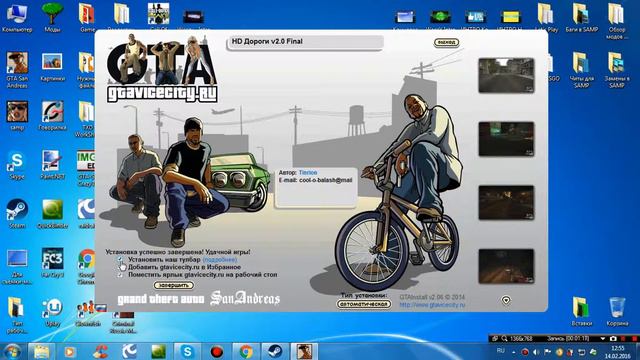Open the Вставки folder on desktop
The width and height of the screenshot is (640, 360).
581,311
